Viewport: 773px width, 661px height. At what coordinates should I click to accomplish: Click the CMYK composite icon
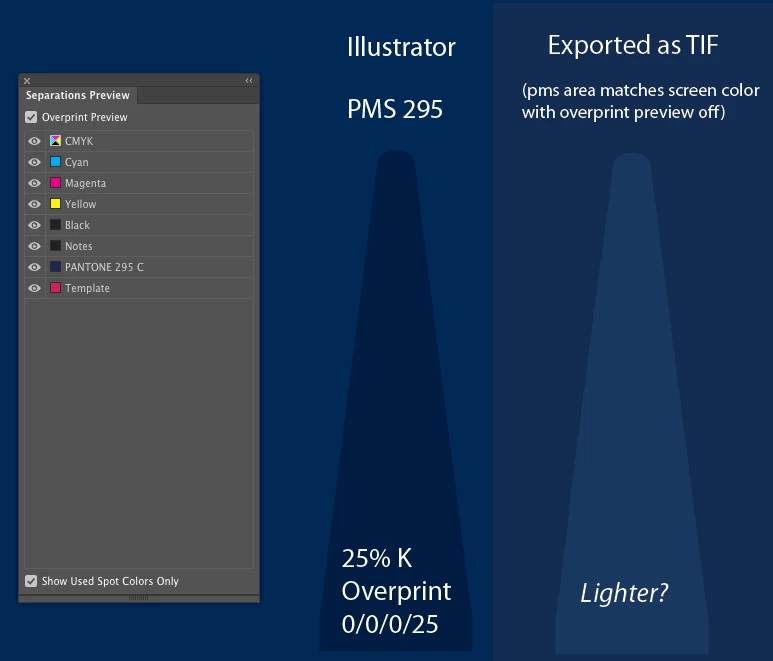(x=56, y=141)
